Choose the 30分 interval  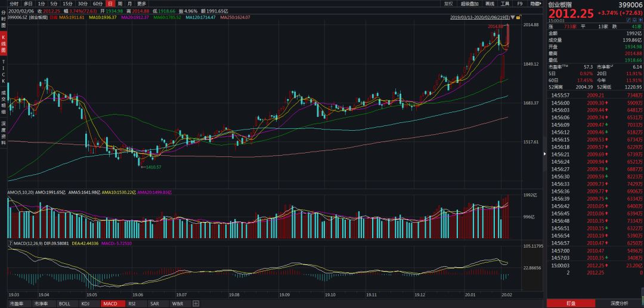83,4
